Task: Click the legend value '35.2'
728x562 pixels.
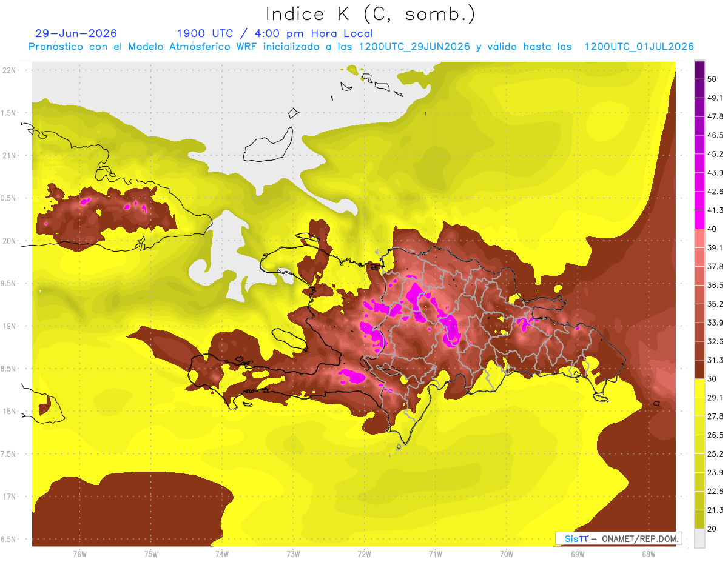Action: pyautogui.click(x=715, y=304)
